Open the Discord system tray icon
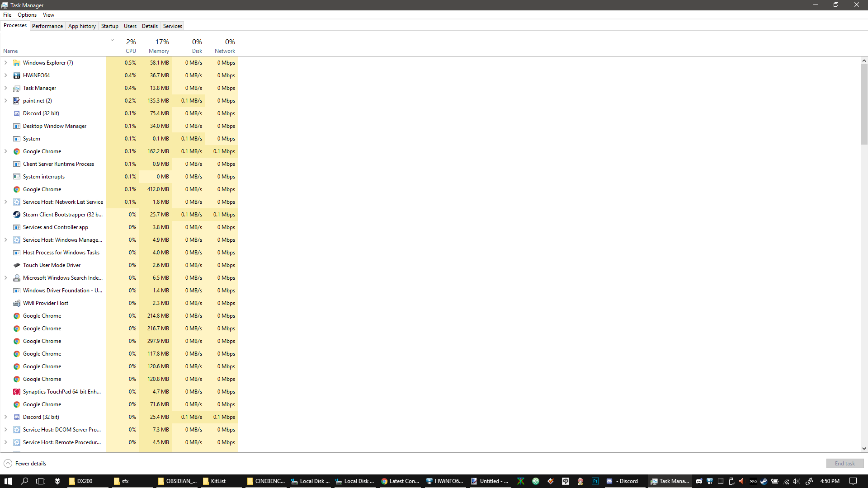The width and height of the screenshot is (868, 488). (699, 481)
